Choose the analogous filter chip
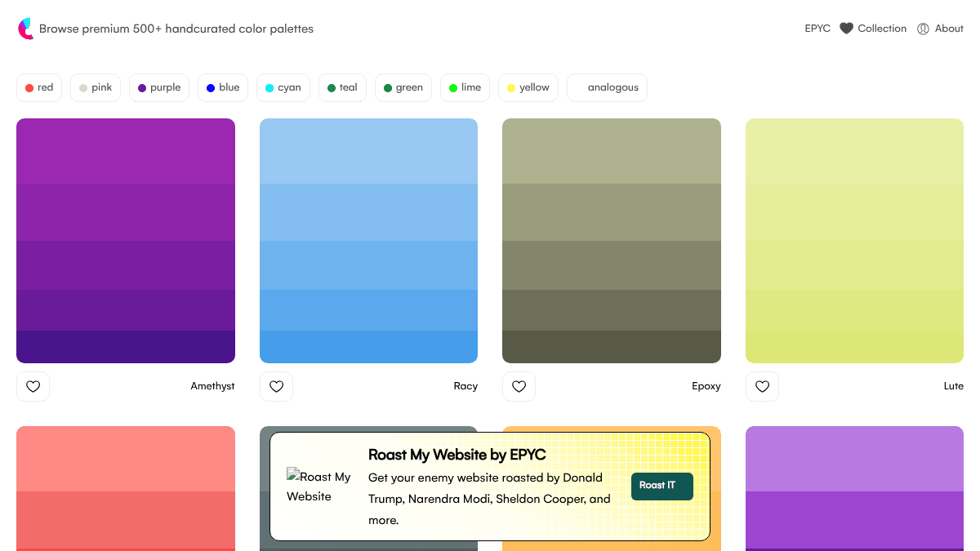 [607, 87]
